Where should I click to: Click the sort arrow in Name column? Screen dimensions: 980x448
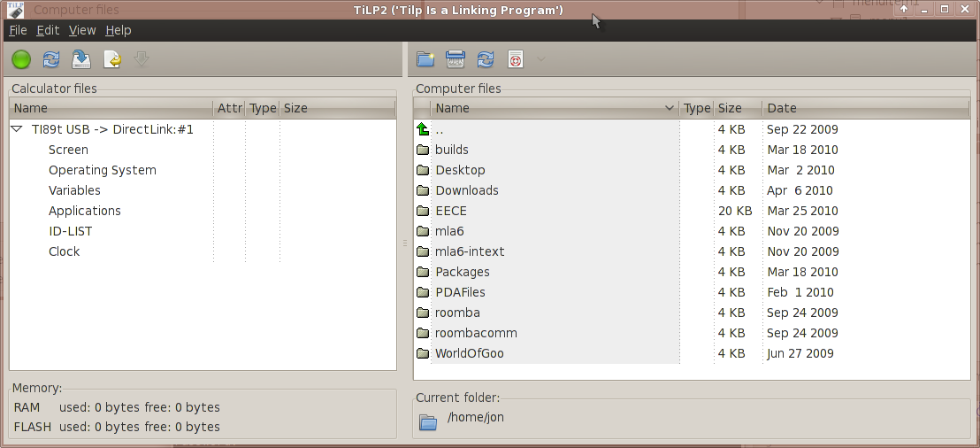tap(669, 108)
